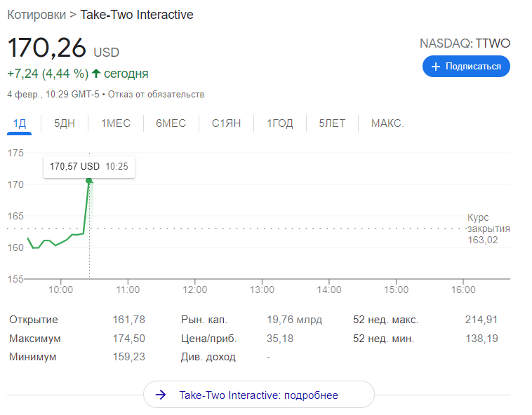
Task: Click the 16:00 time axis label
Action: coord(463,290)
